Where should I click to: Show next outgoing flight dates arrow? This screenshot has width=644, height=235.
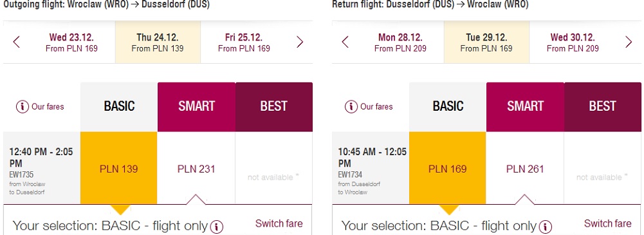[300, 42]
